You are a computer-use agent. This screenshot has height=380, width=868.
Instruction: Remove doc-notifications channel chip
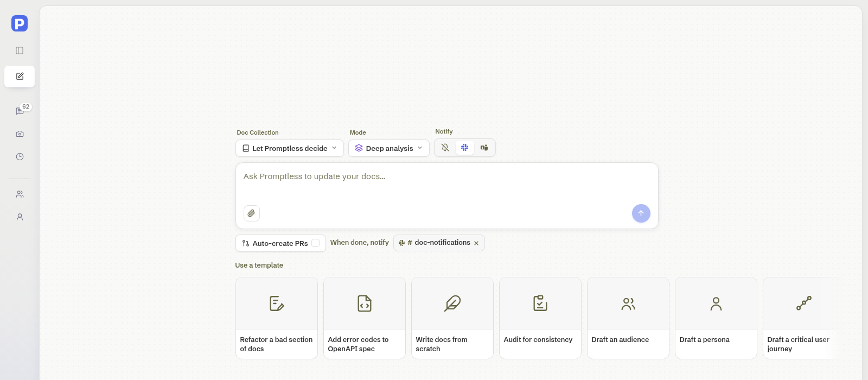476,243
